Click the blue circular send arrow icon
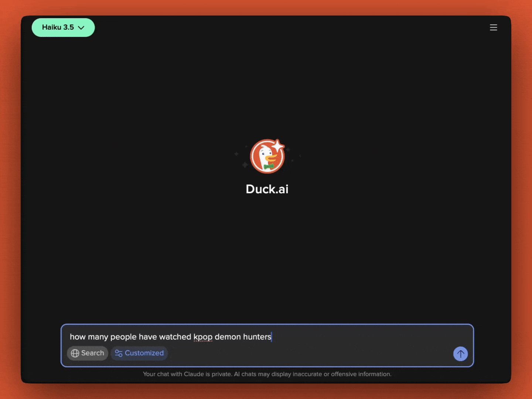The height and width of the screenshot is (399, 532). click(x=461, y=354)
